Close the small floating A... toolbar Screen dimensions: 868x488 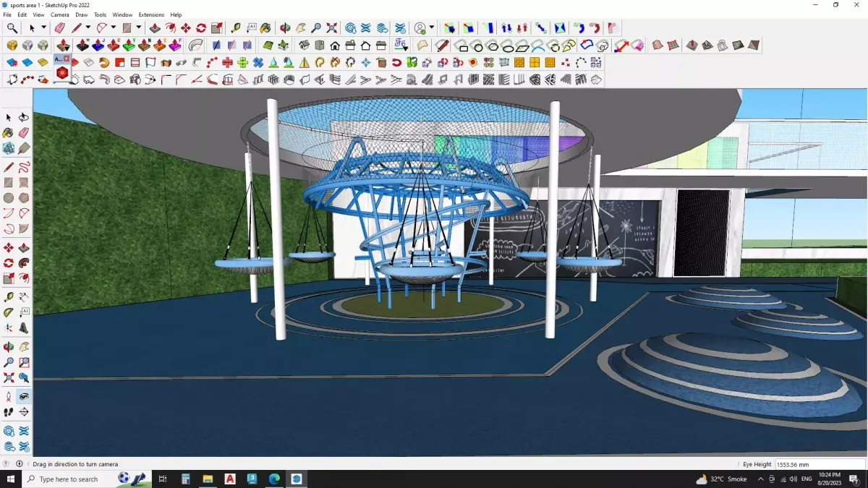(67, 58)
